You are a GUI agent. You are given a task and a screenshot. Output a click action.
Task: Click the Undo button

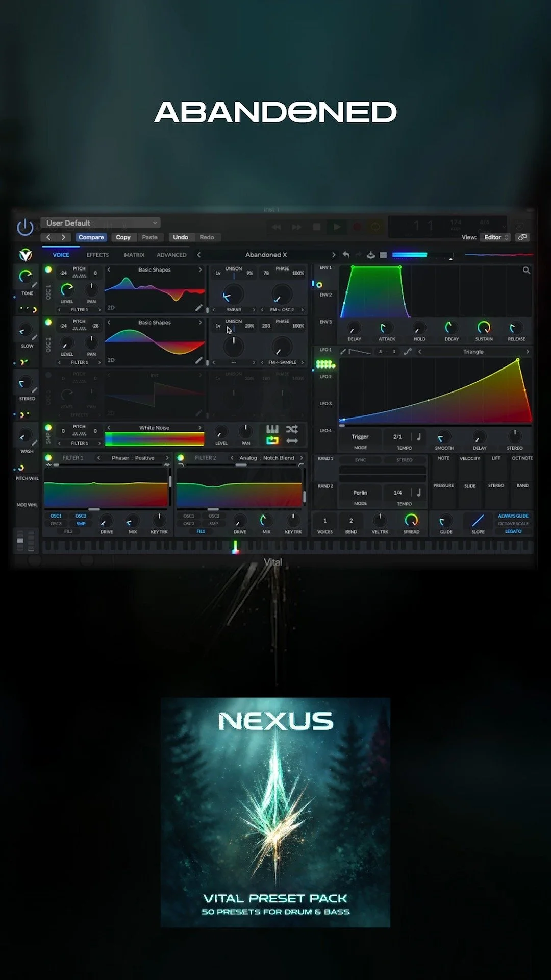tap(181, 237)
